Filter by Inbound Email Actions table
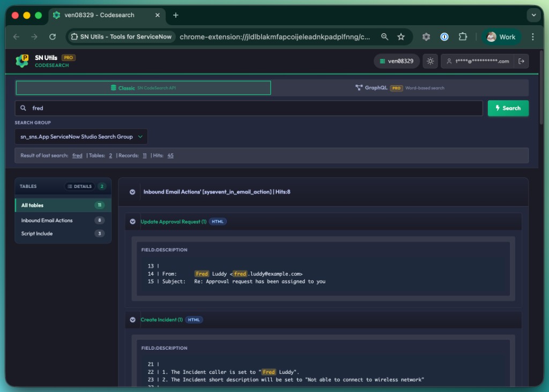 point(63,220)
